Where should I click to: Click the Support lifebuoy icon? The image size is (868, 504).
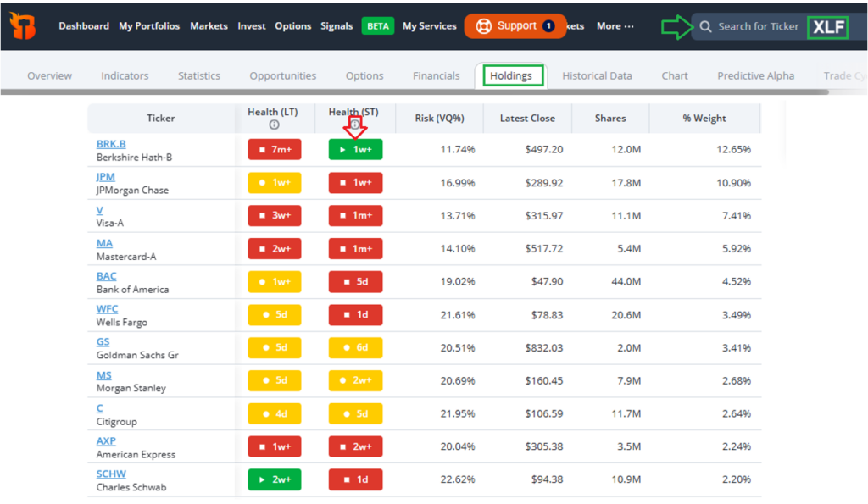pos(484,26)
